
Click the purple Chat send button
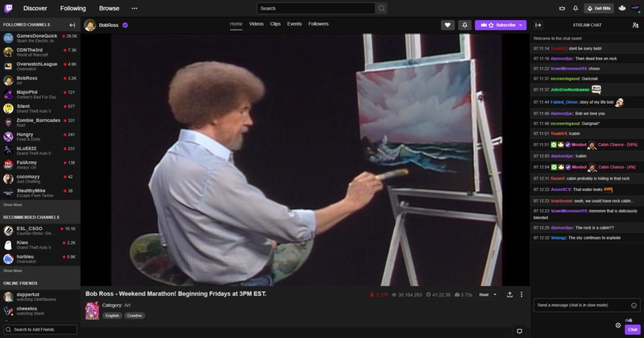tap(633, 329)
